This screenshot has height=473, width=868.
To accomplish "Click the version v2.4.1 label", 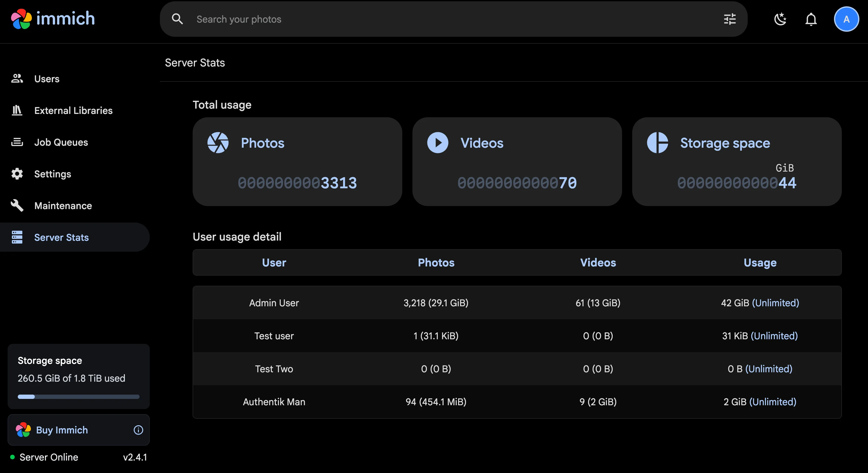I will point(135,457).
